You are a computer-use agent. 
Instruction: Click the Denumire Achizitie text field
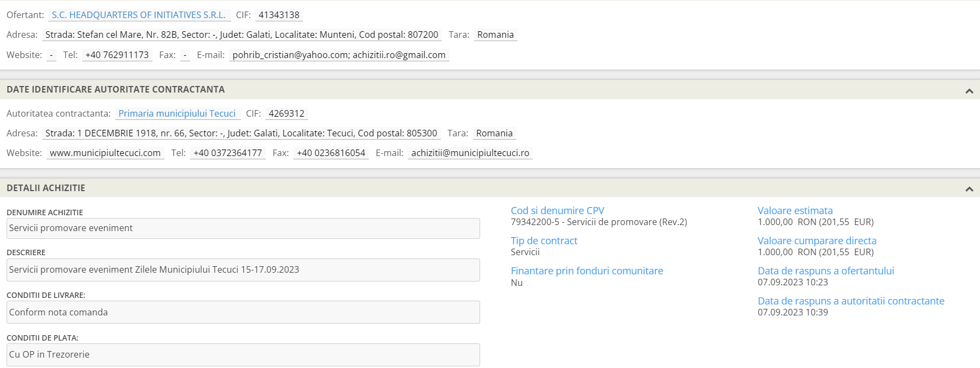pyautogui.click(x=243, y=228)
